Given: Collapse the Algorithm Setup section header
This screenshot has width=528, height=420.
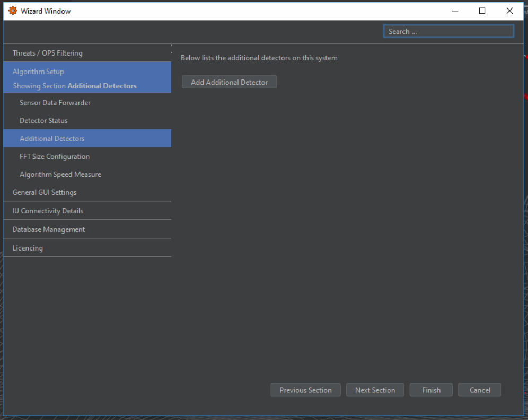Looking at the screenshot, I should [38, 72].
